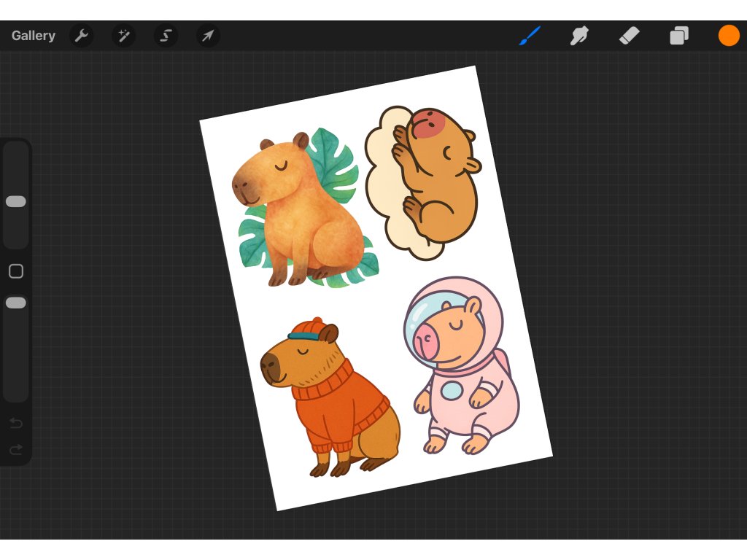Return to the Gallery

click(34, 36)
